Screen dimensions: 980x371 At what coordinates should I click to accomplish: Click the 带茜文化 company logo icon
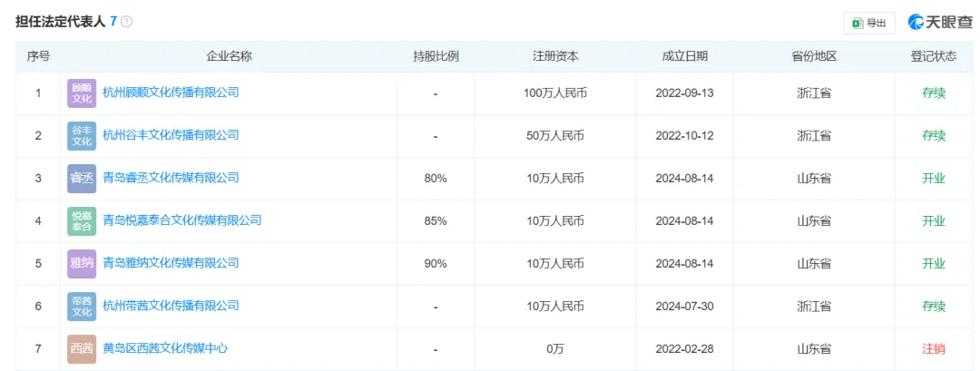tap(82, 307)
